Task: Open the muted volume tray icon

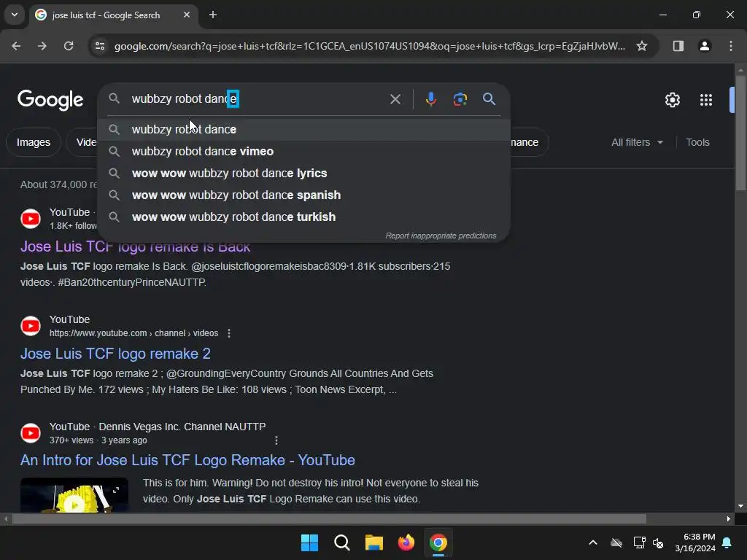Action: (x=659, y=542)
